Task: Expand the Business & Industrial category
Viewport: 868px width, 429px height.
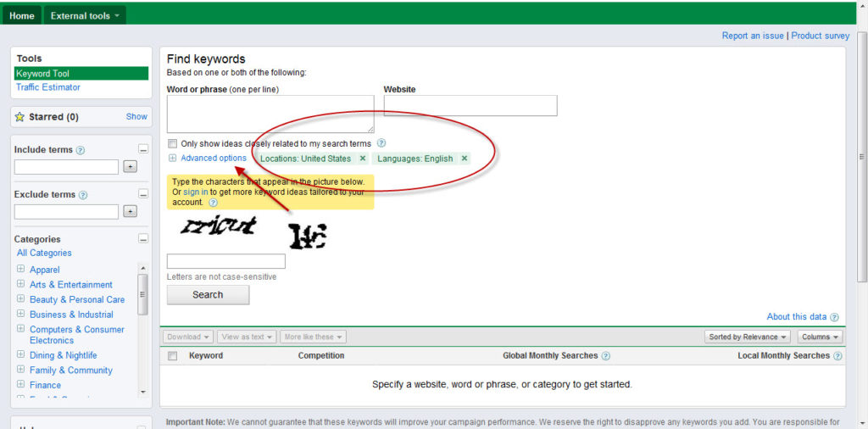Action: coord(20,314)
